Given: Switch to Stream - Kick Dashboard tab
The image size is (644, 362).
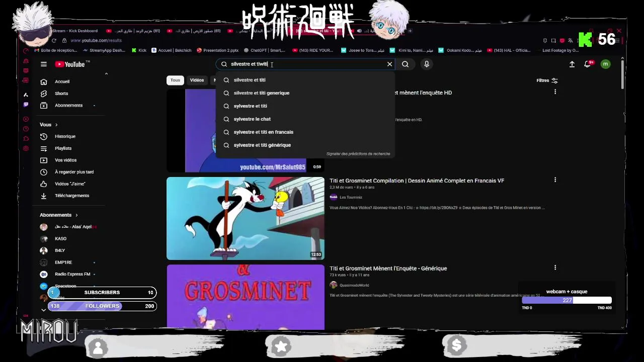Looking at the screenshot, I should click(74, 31).
